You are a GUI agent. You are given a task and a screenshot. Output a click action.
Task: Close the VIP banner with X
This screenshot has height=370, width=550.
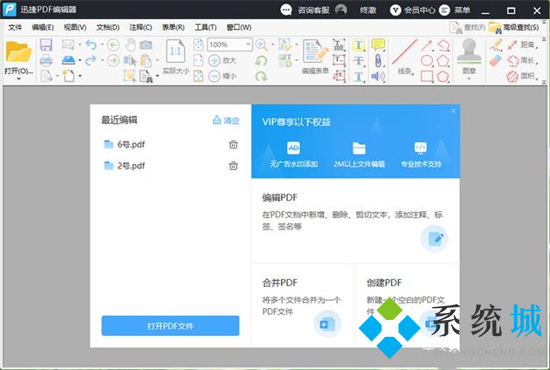click(453, 111)
